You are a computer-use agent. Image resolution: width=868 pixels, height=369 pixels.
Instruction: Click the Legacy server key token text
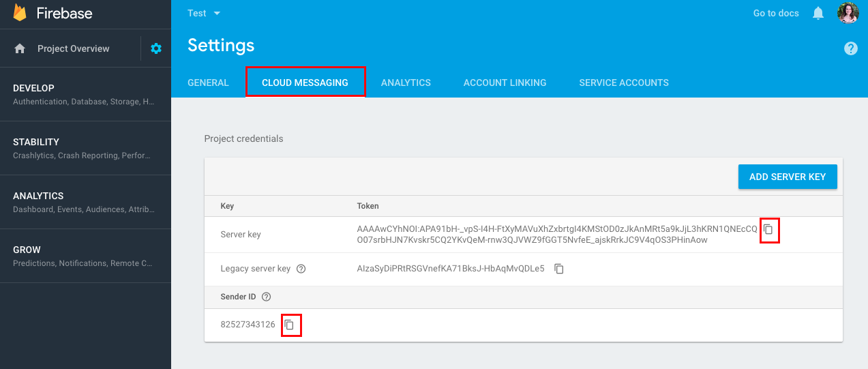pyautogui.click(x=451, y=269)
